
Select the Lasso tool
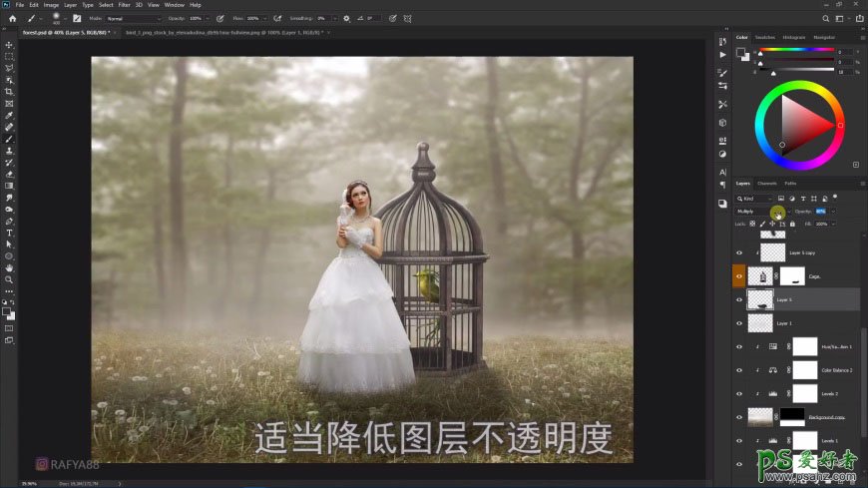[9, 68]
